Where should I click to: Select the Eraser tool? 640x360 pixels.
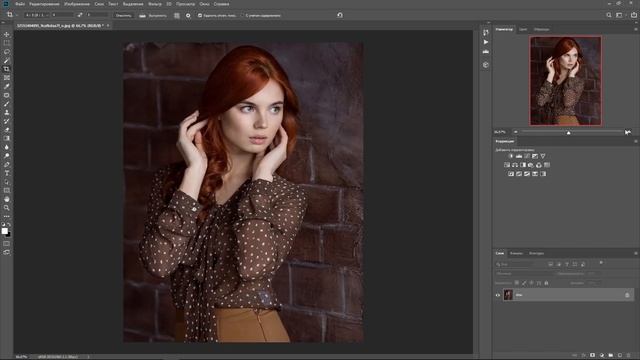tap(7, 130)
